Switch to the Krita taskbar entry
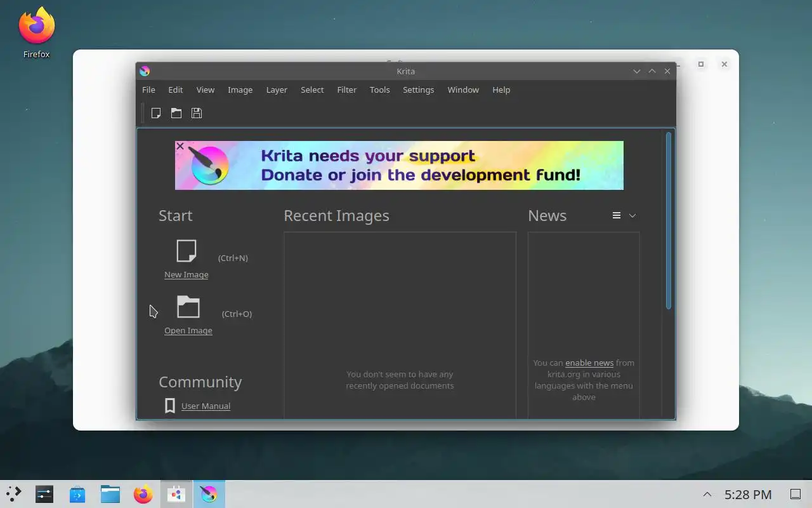This screenshot has height=508, width=812. tap(209, 494)
